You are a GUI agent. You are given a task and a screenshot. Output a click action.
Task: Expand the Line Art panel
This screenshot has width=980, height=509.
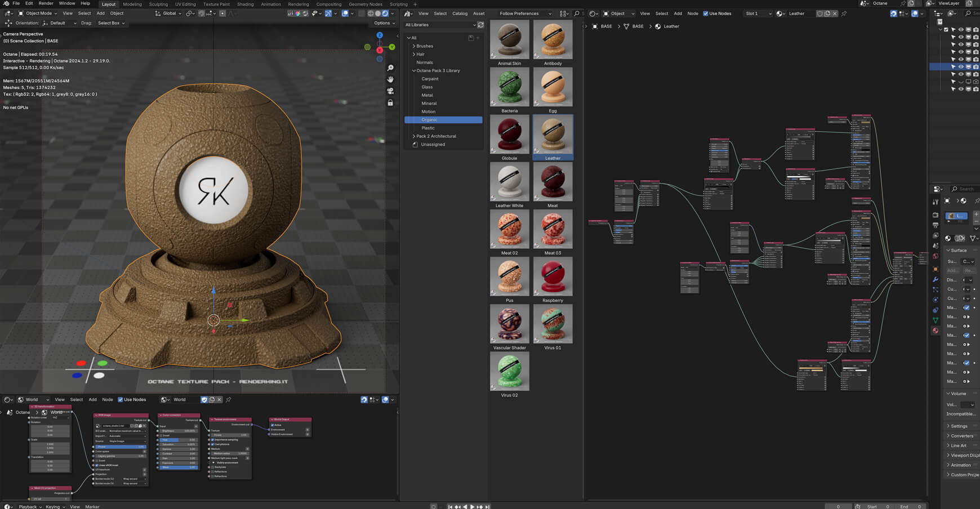[959, 445]
